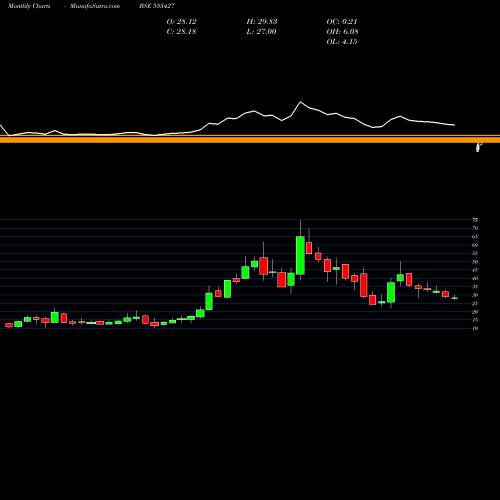500x500 pixels.
Task: Select the "BSE 533427" symbol text
Action: tap(157, 6)
